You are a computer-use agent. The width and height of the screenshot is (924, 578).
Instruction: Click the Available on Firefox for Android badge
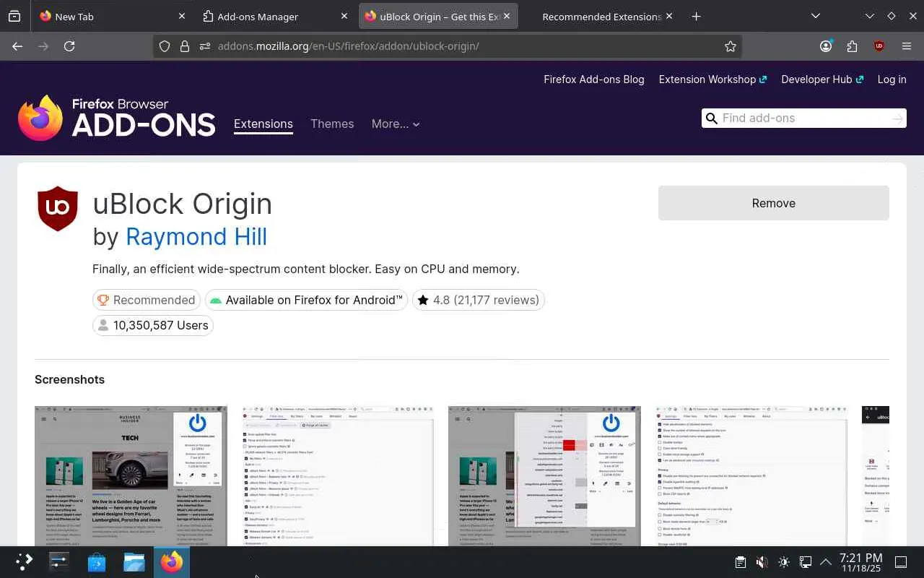coord(307,300)
